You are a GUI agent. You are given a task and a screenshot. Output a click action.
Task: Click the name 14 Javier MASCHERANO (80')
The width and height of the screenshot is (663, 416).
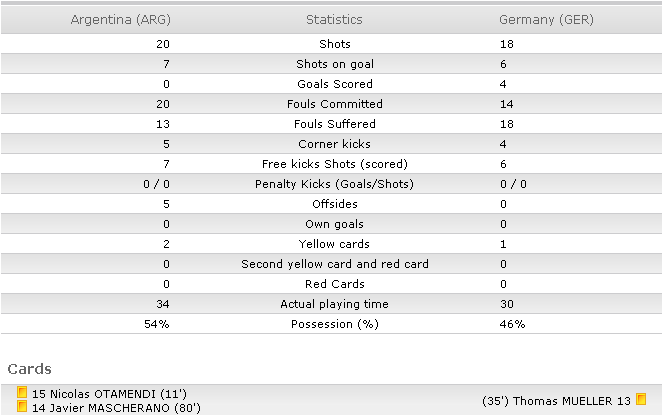(116, 408)
